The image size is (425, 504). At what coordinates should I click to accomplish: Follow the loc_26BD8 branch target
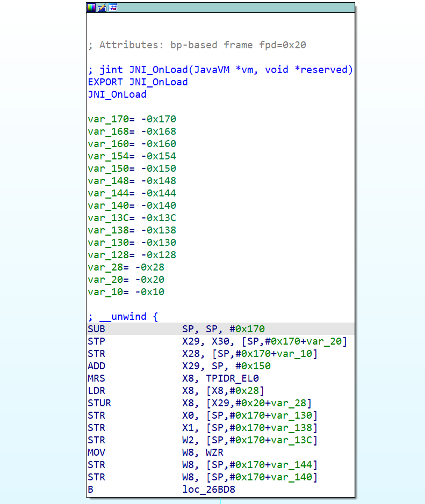click(x=208, y=490)
